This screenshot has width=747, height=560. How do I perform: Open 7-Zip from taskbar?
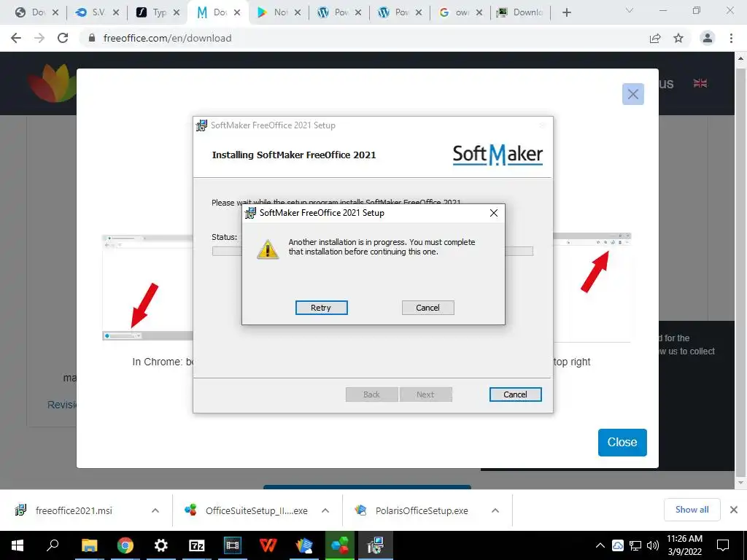click(197, 545)
